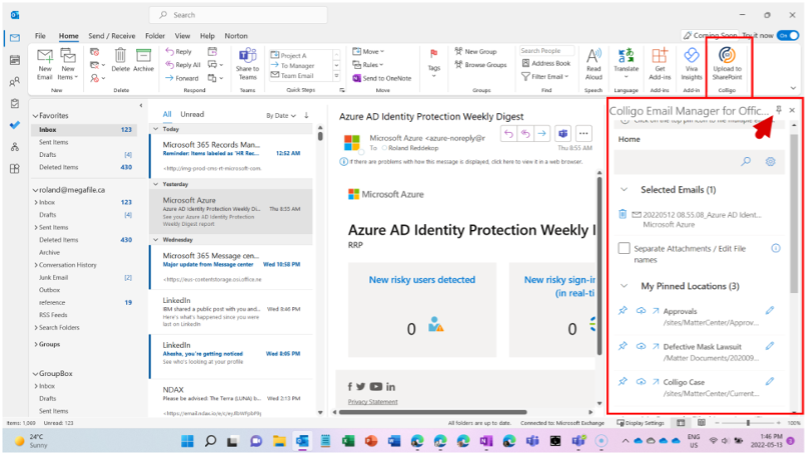The image size is (808, 455).
Task: Click the Archive ribbon icon
Action: (x=143, y=60)
